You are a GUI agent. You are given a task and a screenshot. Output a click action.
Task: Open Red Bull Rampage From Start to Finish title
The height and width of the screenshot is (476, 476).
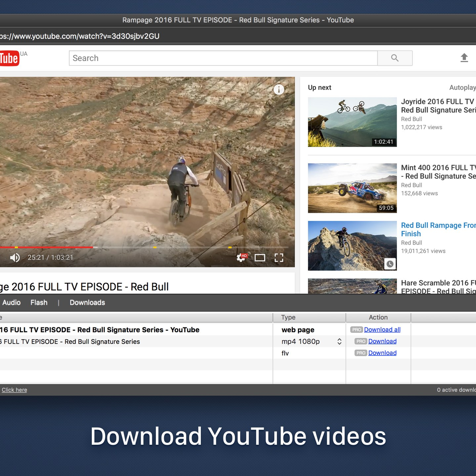439,229
